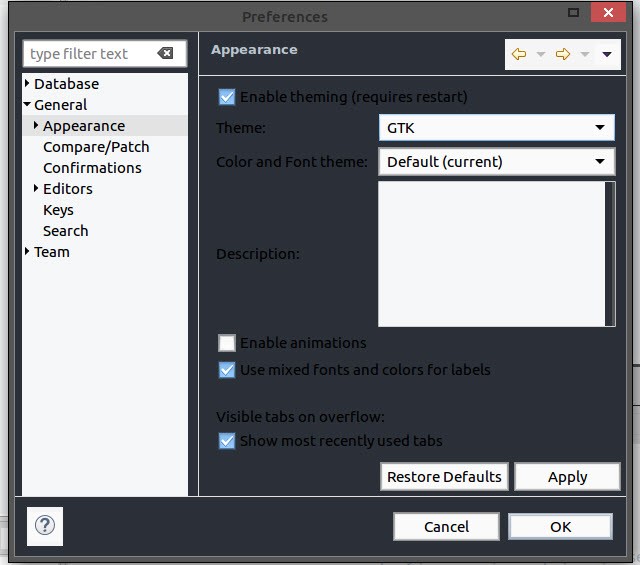Collapse the General tree node
Screen dimensions: 640x565
point(27,104)
